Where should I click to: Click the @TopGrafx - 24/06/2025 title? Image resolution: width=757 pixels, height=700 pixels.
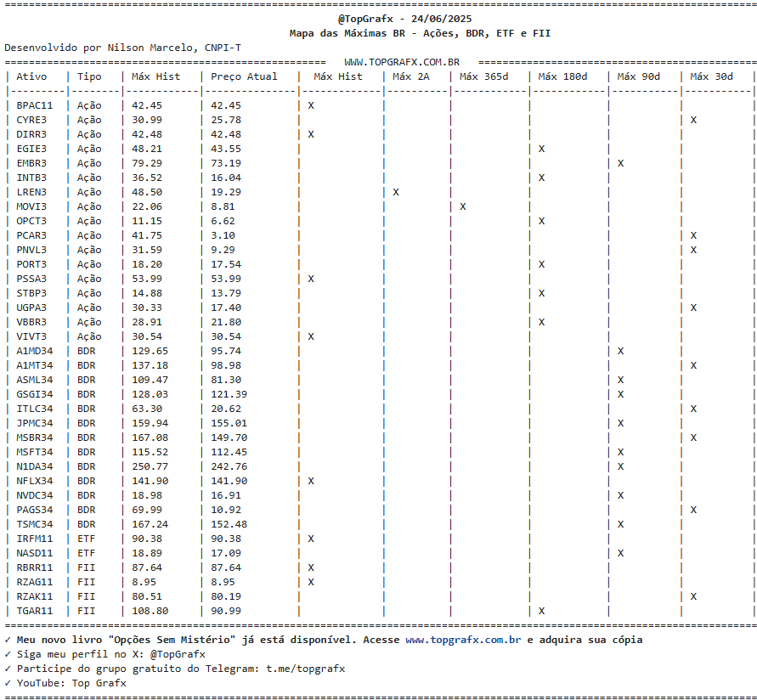tap(404, 19)
